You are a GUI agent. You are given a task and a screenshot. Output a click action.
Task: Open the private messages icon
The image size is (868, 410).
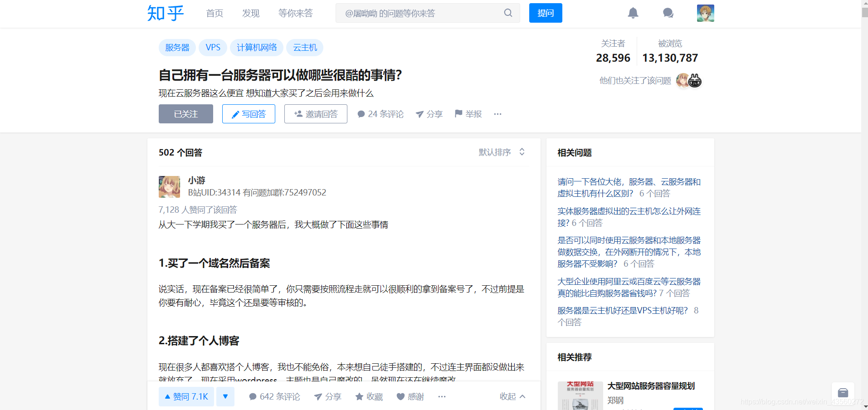(x=667, y=13)
